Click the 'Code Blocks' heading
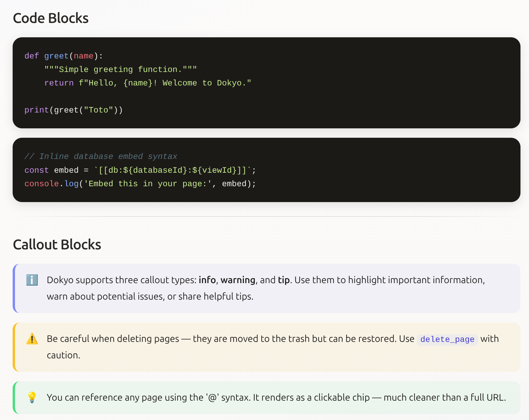This screenshot has height=420, width=529. point(51,18)
